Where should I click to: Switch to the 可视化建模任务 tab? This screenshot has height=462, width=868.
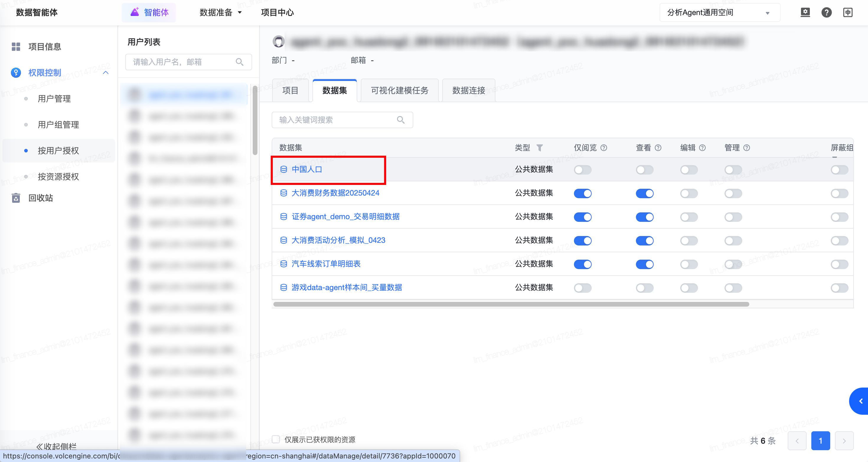399,90
